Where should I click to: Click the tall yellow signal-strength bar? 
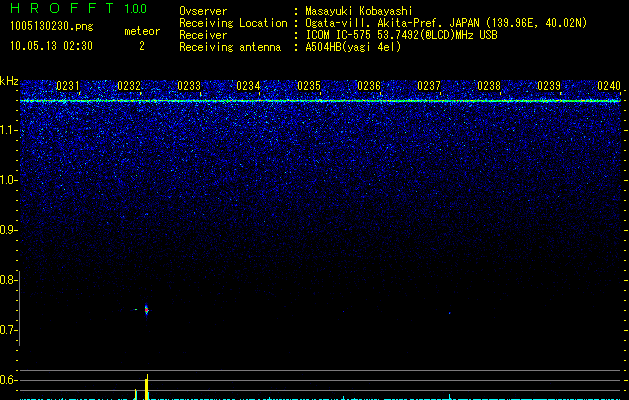point(147,387)
